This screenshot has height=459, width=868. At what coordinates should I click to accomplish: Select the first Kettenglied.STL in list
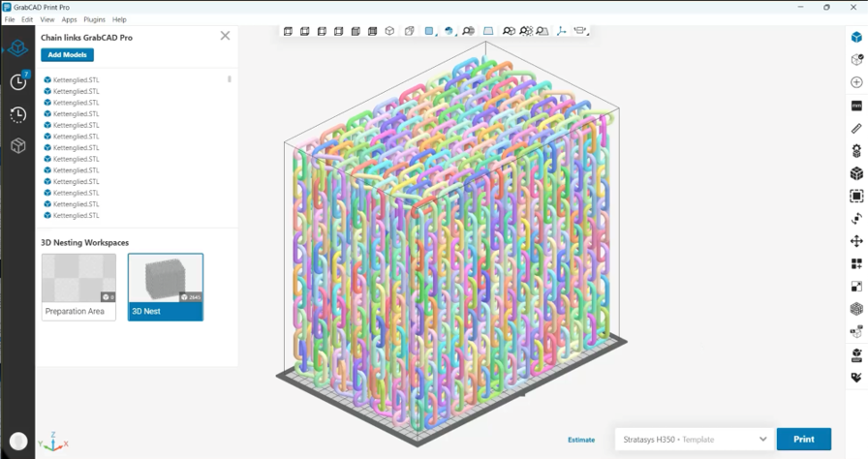click(72, 79)
